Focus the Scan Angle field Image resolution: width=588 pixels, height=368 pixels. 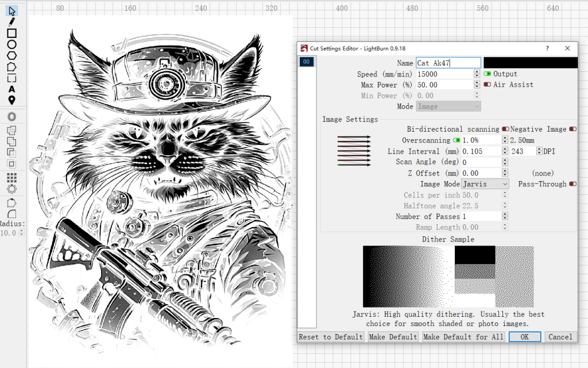click(x=482, y=162)
